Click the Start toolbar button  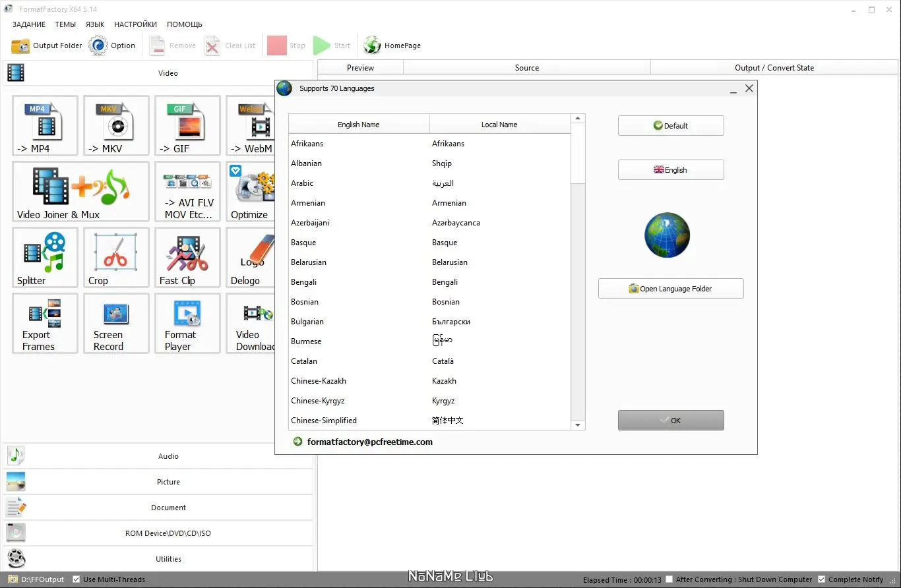(332, 45)
